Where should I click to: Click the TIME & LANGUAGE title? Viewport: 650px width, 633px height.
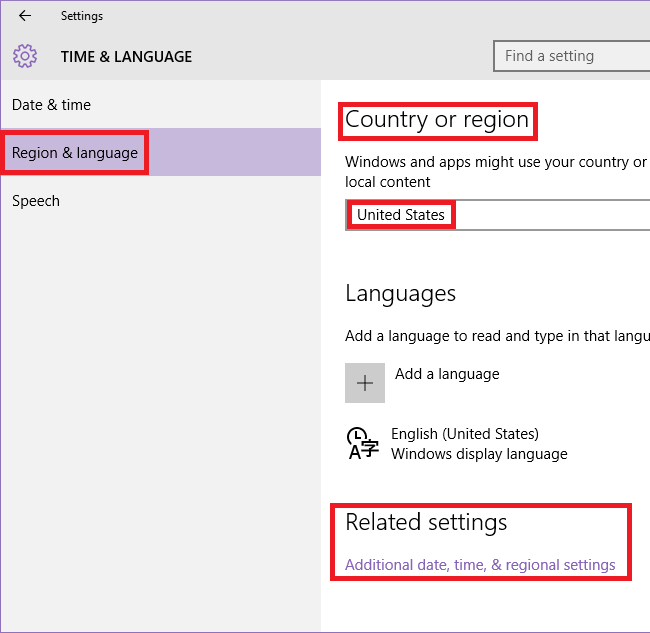[x=126, y=56]
